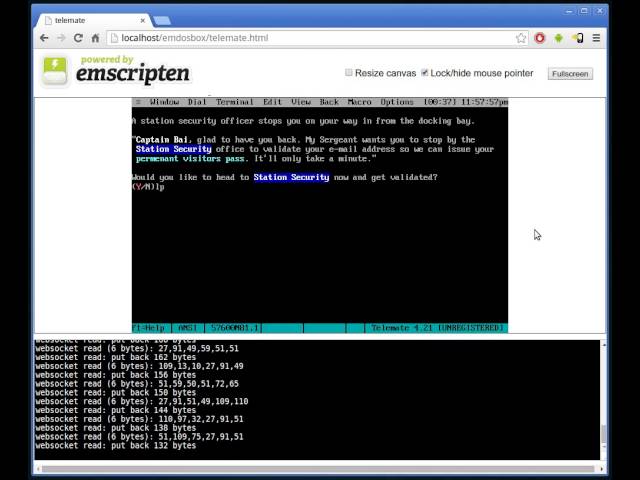This screenshot has width=640, height=480.
Task: Open Telemate system menu symbol
Action: coord(138,102)
